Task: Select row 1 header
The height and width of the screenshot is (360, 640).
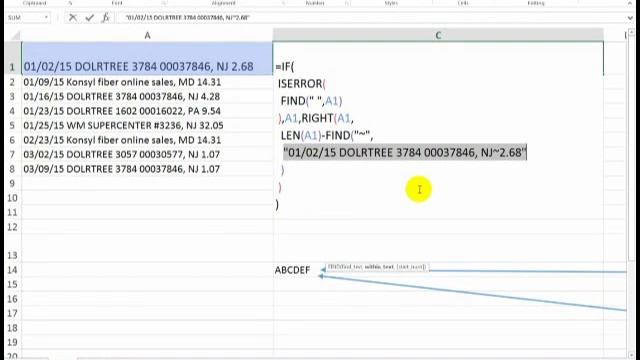Action: coord(12,58)
